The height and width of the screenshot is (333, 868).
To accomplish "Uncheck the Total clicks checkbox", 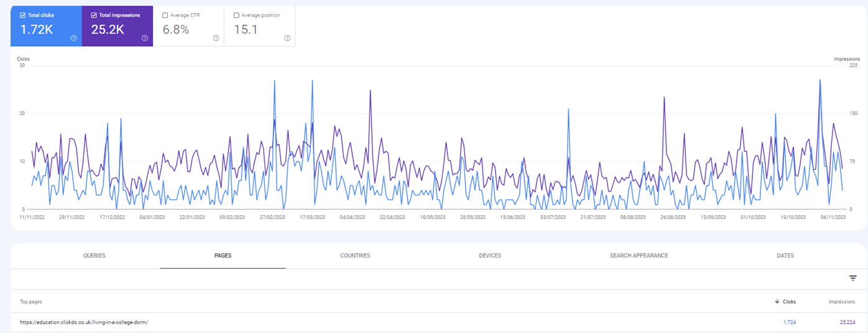I will (23, 15).
